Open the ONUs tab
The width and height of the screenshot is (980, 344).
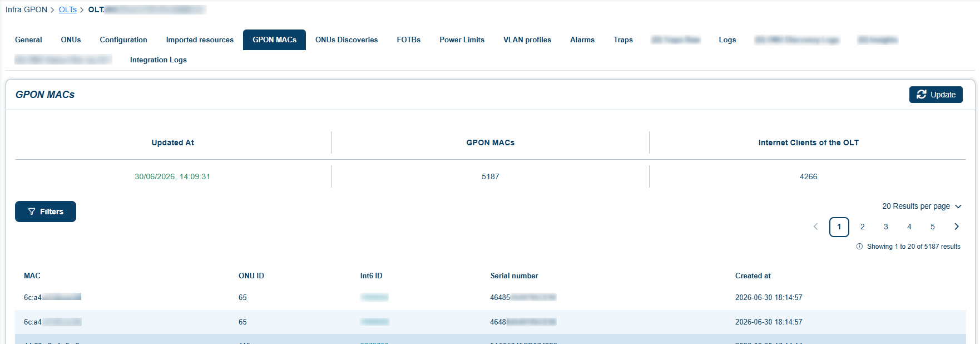coord(71,40)
